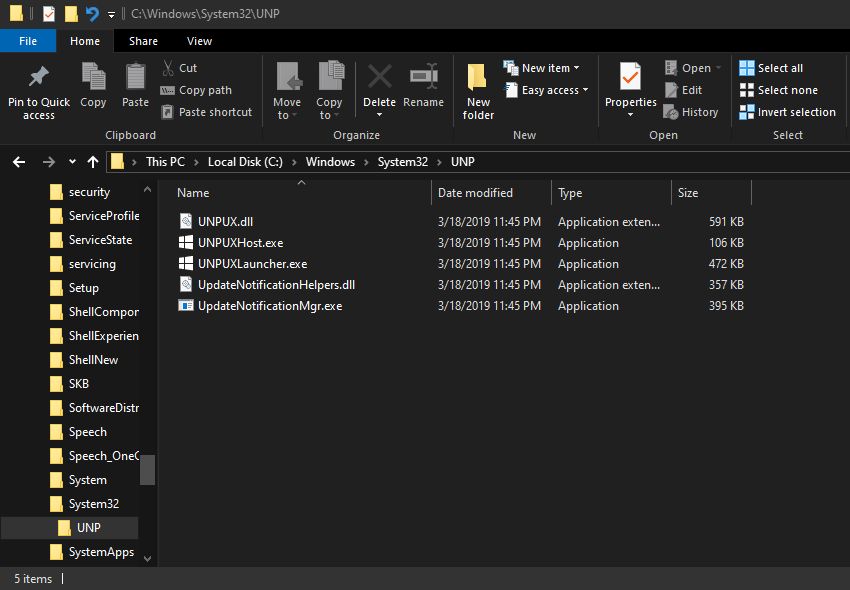850x590 pixels.
Task: Select ServiceState folder in tree
Action: click(x=100, y=240)
